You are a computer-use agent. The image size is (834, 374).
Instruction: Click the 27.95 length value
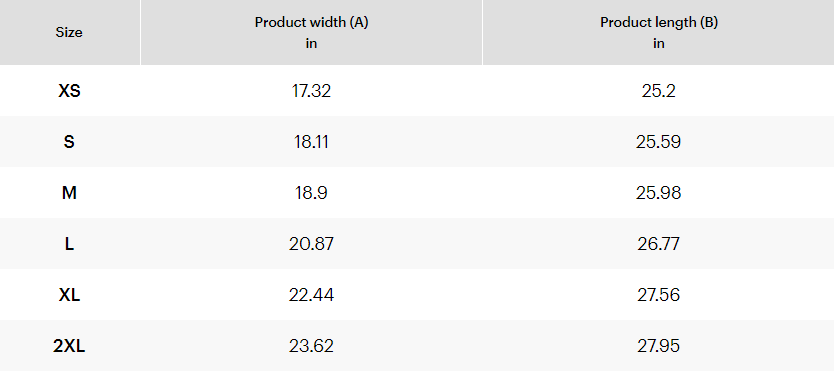tap(658, 346)
